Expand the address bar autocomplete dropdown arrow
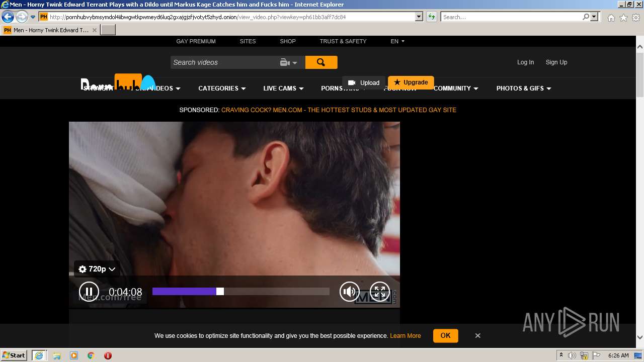 point(419,17)
